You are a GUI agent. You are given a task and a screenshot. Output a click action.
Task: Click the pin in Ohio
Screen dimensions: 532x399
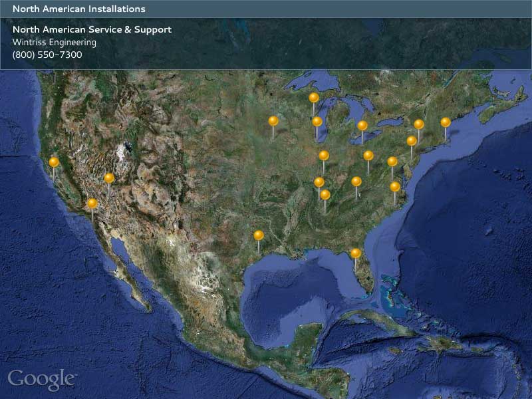(x=368, y=156)
